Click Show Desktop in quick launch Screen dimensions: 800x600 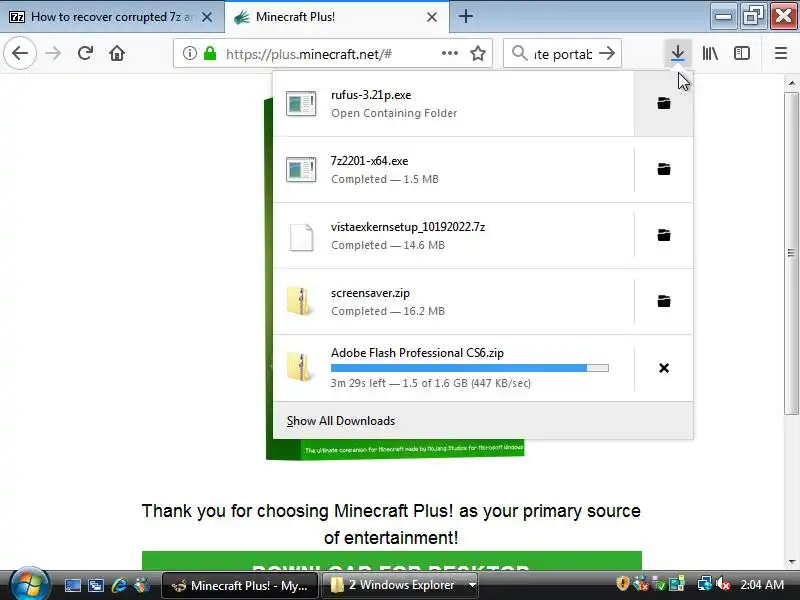pyautogui.click(x=72, y=585)
